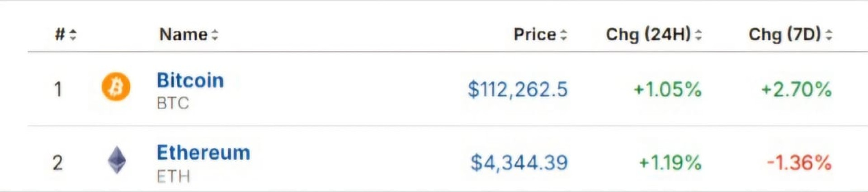Sort using the Chg (24H) arrows icon

698,34
